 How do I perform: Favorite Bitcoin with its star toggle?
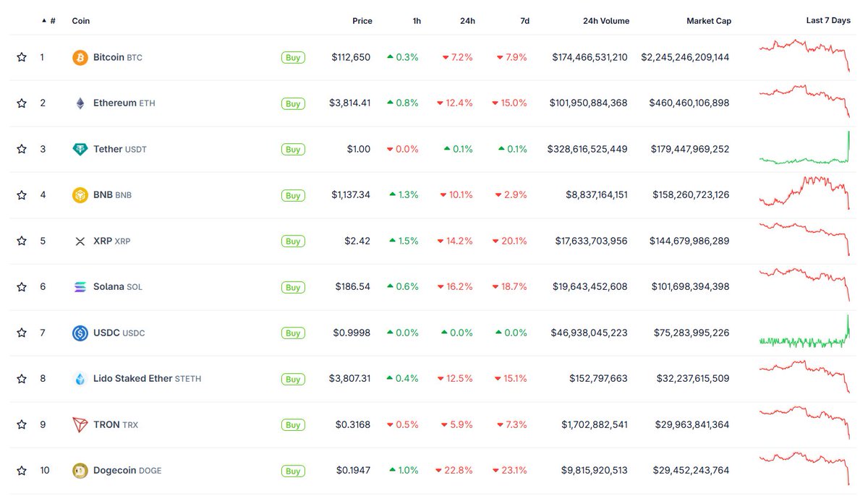tap(22, 57)
